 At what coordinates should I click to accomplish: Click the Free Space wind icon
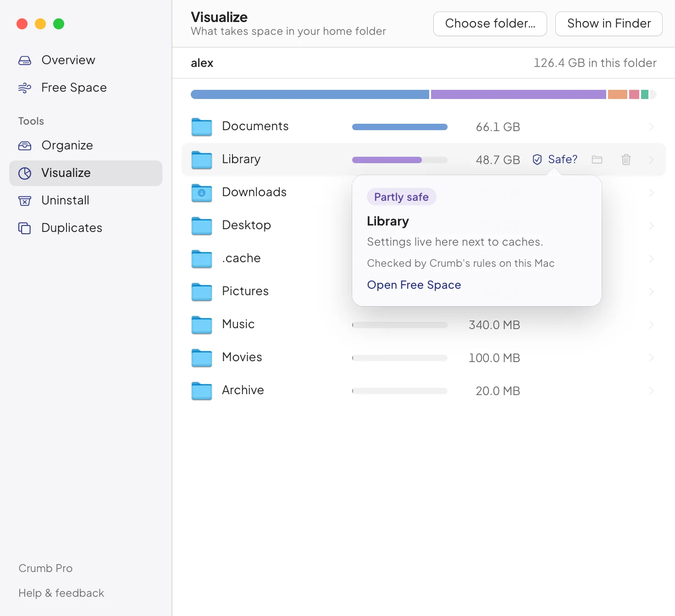coord(25,88)
